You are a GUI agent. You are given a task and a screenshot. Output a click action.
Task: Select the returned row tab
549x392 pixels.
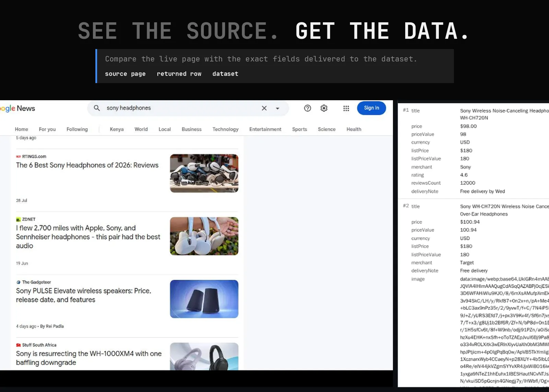(179, 74)
